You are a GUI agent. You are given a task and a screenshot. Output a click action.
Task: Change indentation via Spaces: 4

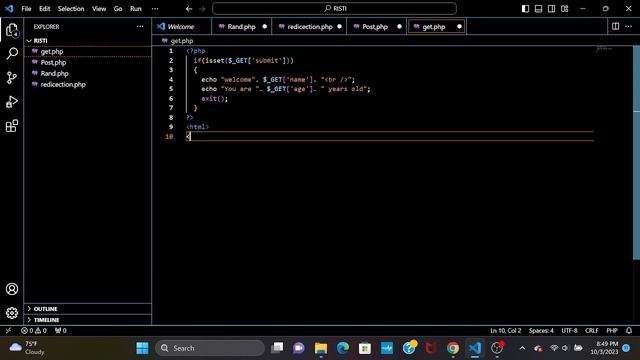(541, 331)
